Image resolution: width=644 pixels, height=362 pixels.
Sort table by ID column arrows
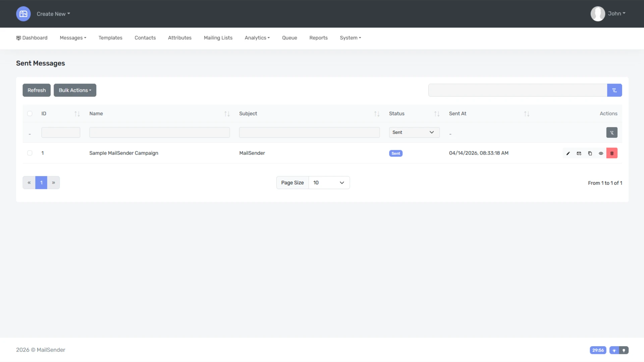pos(77,114)
